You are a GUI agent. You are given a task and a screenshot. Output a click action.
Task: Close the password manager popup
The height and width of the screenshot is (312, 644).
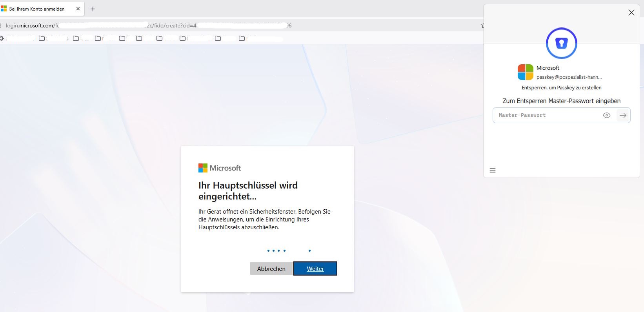631,13
